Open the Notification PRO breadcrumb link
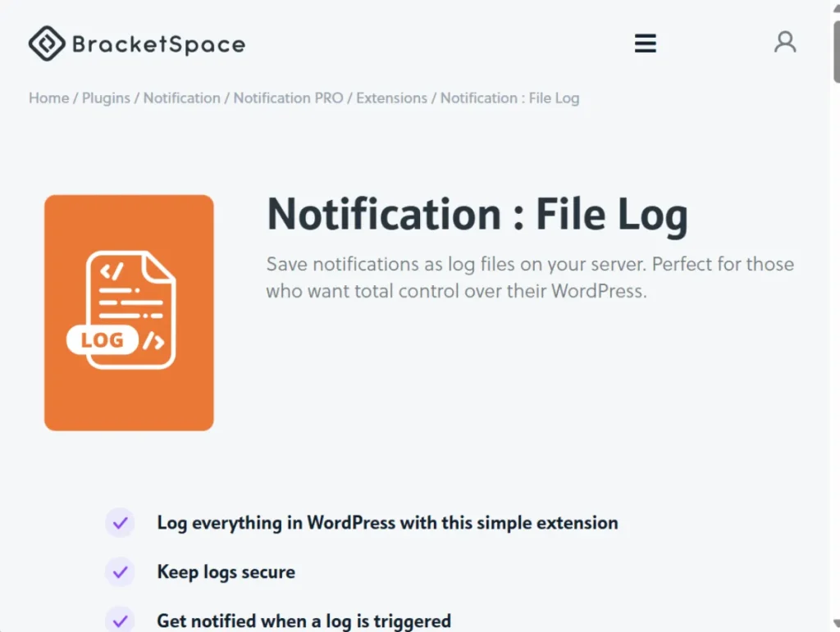This screenshot has height=632, width=840. point(288,98)
